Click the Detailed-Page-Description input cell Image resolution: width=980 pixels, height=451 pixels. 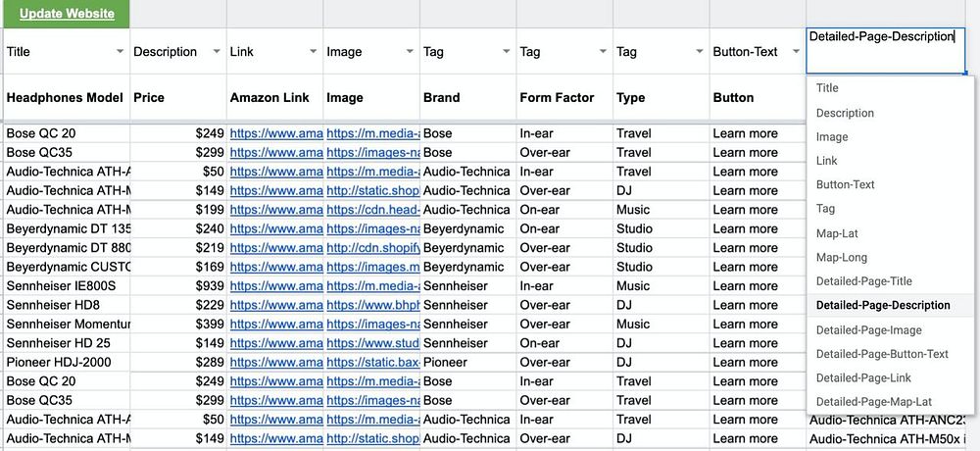(x=886, y=51)
